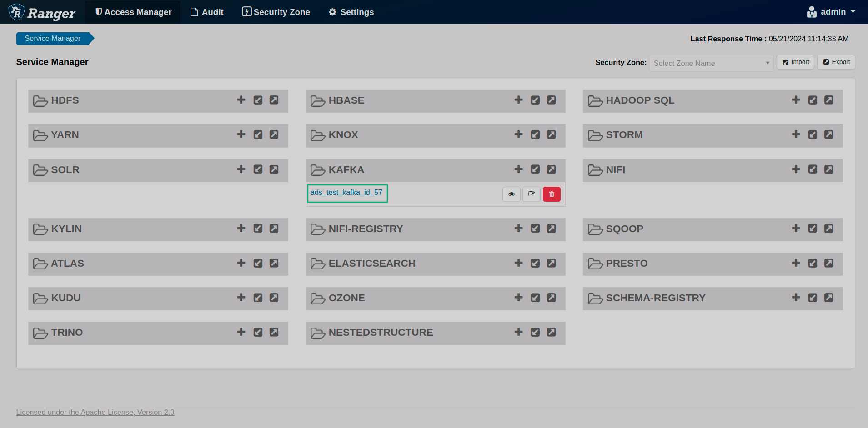Delete the ads_test_kafka_id_57 service
This screenshot has width=868, height=428.
[552, 194]
